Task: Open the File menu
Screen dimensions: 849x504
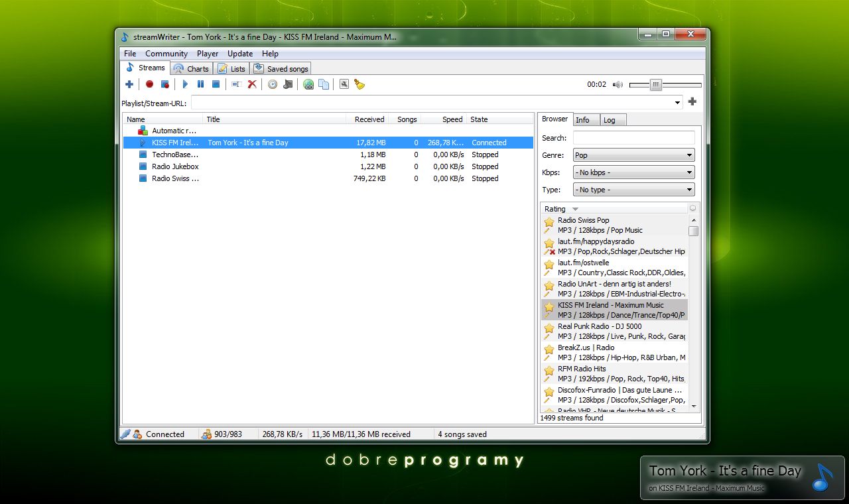Action: pos(130,54)
